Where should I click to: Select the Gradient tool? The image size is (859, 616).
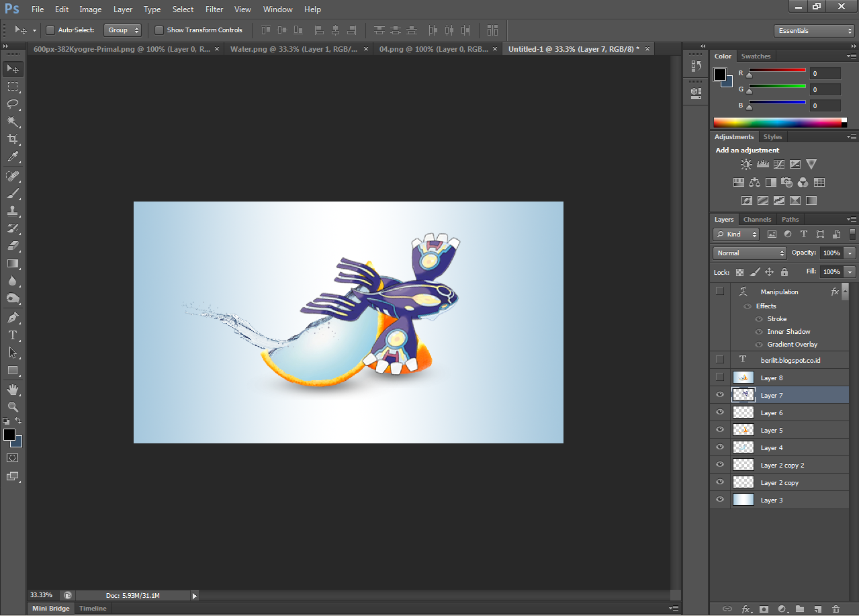click(13, 263)
